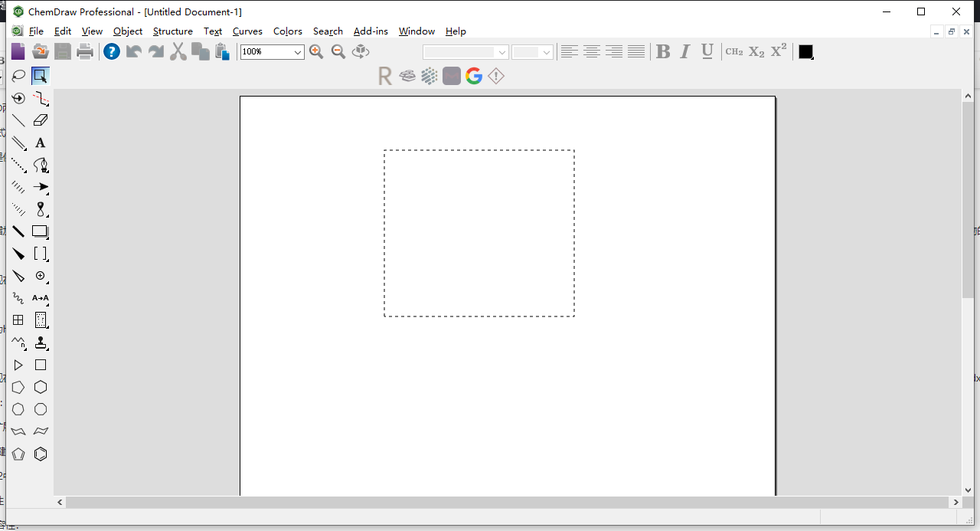Pick the Pen drawing tool

pyautogui.click(x=41, y=165)
